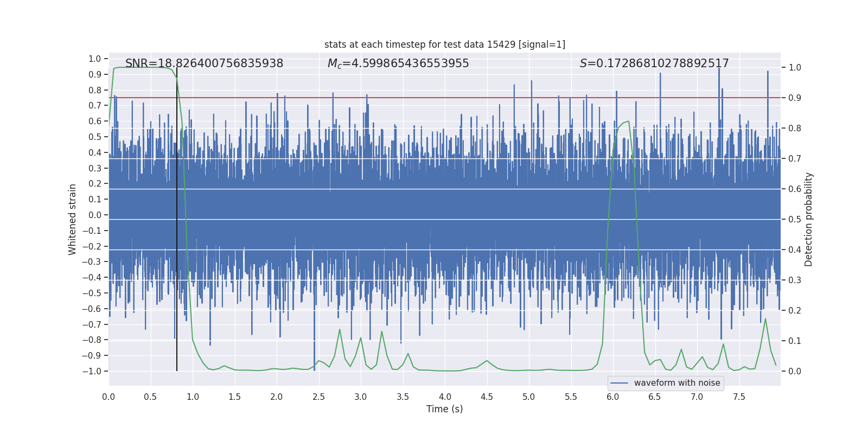The image size is (868, 434).
Task: Select the 'Time (s)' axis label
Action: [445, 409]
